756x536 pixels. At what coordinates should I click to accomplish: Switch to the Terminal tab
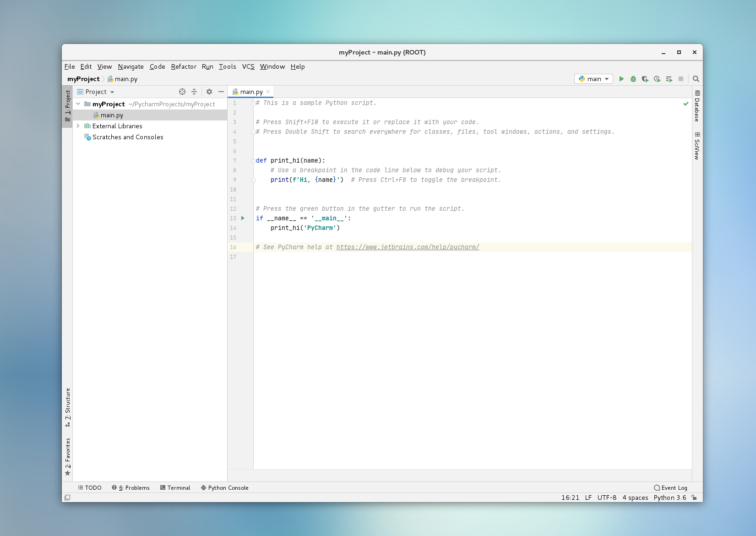(175, 487)
